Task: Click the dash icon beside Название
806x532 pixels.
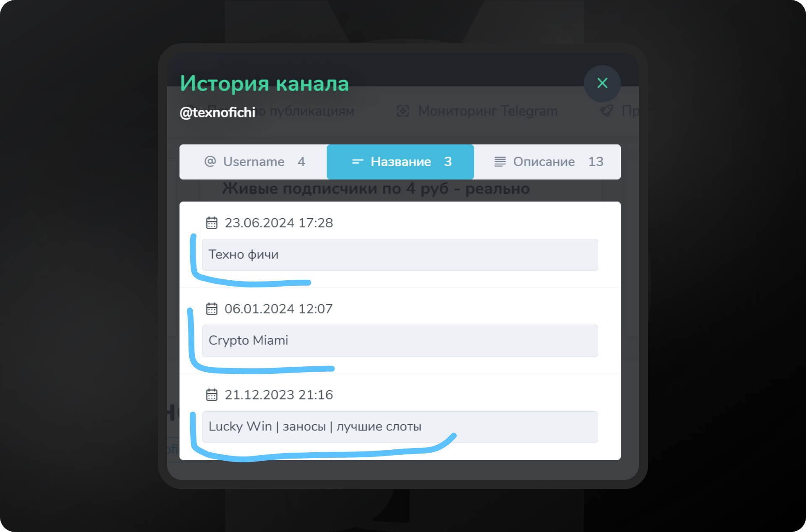Action: [357, 162]
